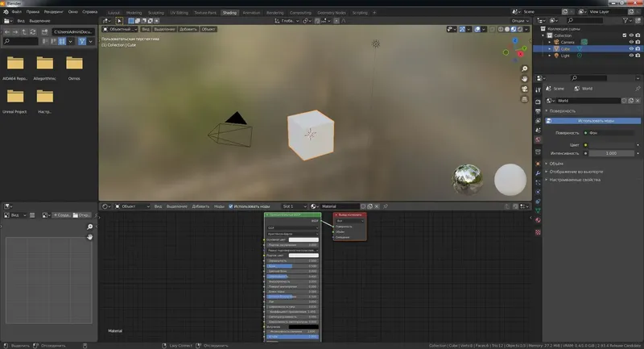Click the filter funnel icon in the file browser

[x=82, y=41]
